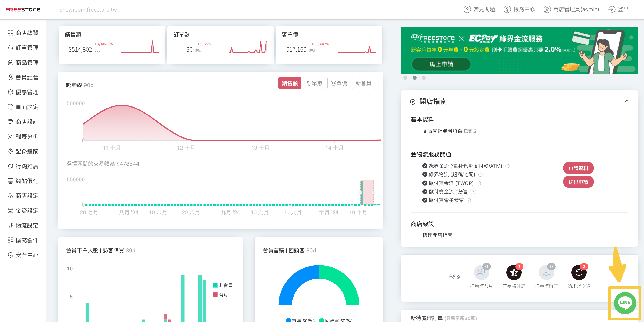Toggle the 歐付寶金流 (微信) checkmark
The height and width of the screenshot is (322, 644).
tap(425, 192)
